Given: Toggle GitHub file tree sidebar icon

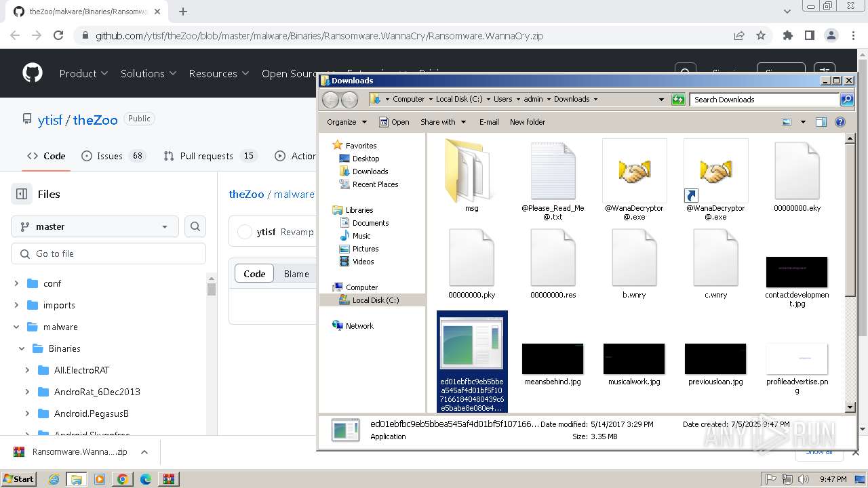Looking at the screenshot, I should pos(22,194).
